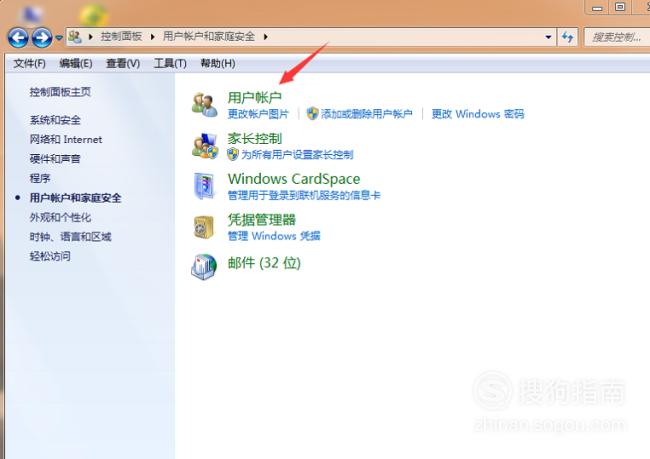Open the 工具(T) menu
Viewport: 650px width, 459px height.
[x=170, y=63]
